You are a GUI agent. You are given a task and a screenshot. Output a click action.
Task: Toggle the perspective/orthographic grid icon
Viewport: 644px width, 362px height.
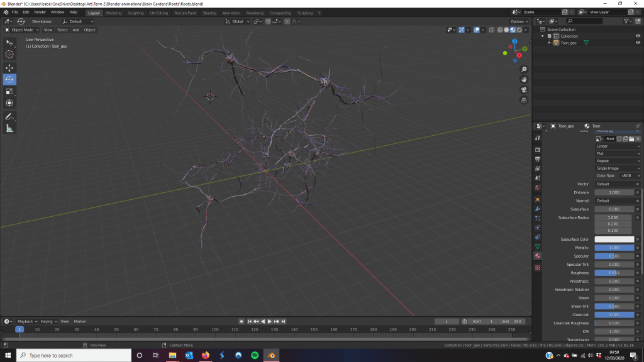pos(524,100)
